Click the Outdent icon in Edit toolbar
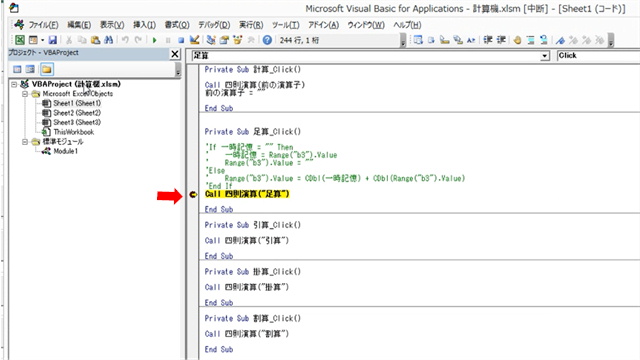Image resolution: width=640 pixels, height=360 pixels. 501,40
